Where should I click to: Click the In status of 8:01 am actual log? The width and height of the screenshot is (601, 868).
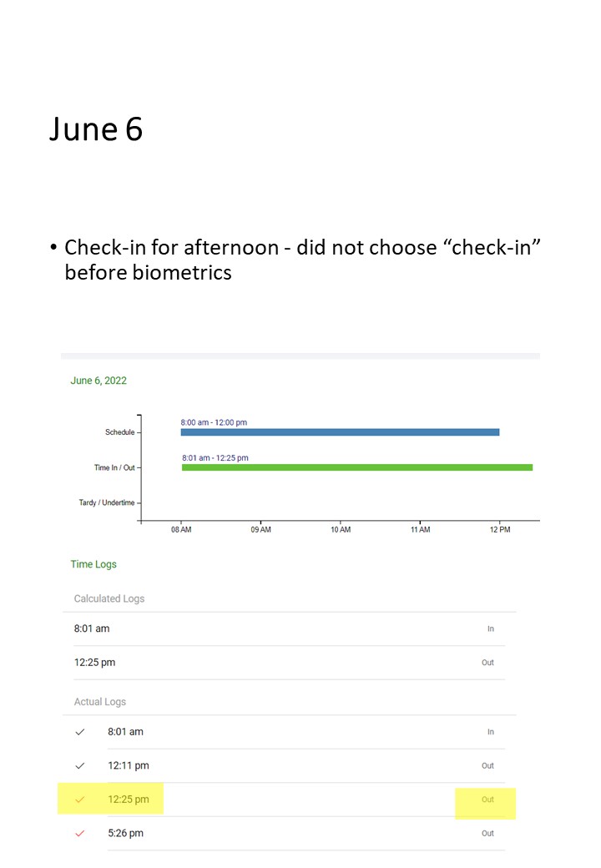point(490,732)
